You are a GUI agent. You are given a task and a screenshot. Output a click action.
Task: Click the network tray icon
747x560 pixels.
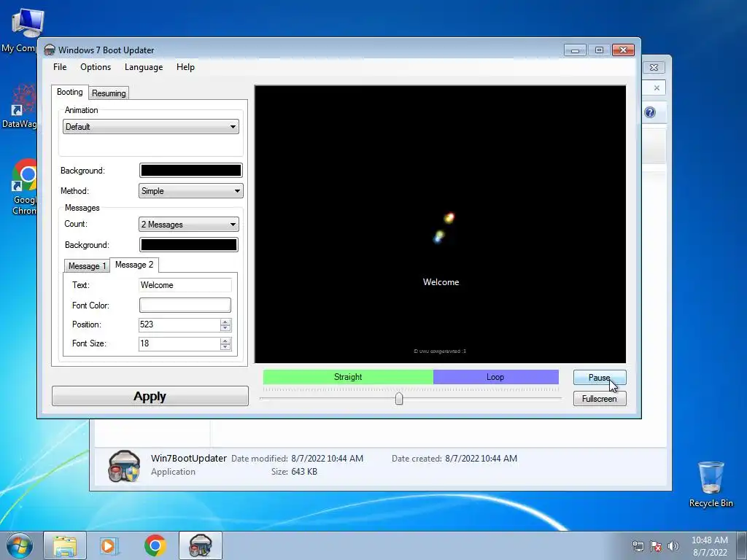coord(638,546)
